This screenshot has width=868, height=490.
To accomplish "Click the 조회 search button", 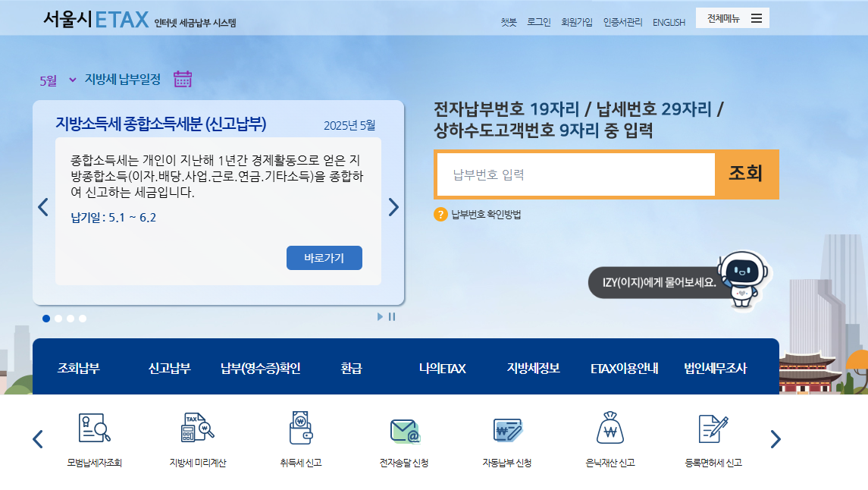I will coord(746,174).
